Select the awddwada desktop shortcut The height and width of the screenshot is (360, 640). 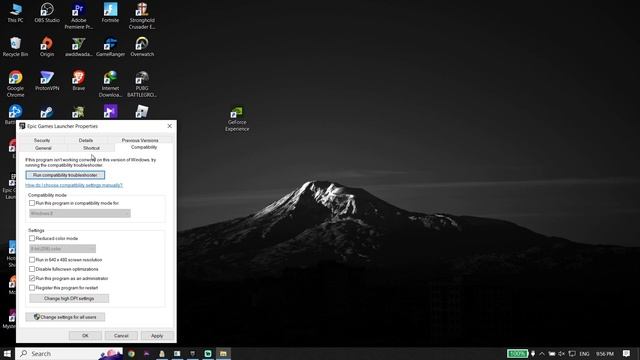78,47
